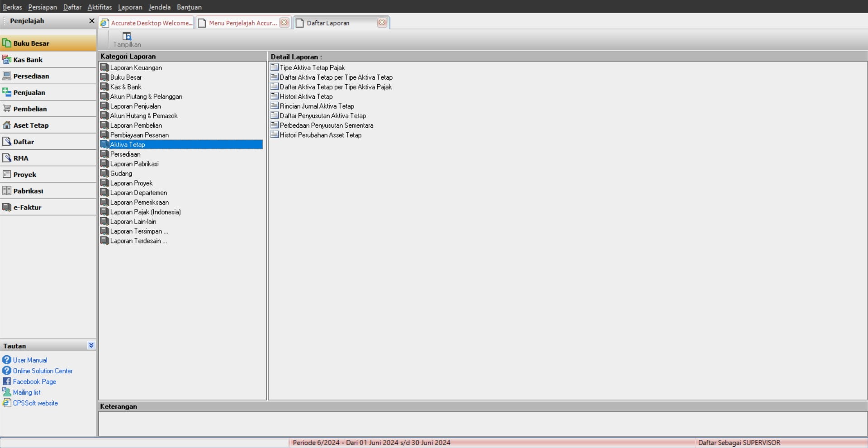868x448 pixels.
Task: Switch to Accurate Desktop Welcome tab
Action: [147, 23]
